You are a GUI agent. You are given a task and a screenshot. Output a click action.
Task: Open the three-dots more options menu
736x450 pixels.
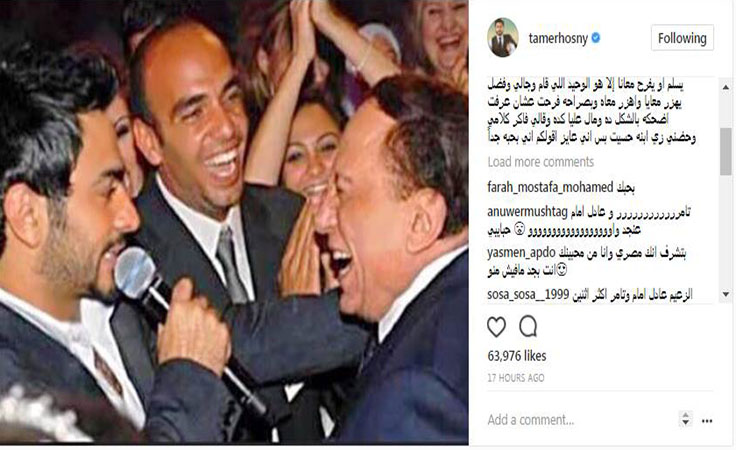707,421
